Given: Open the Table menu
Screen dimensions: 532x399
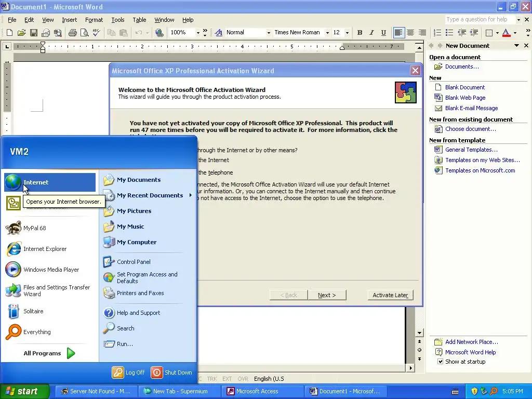Looking at the screenshot, I should tap(139, 20).
